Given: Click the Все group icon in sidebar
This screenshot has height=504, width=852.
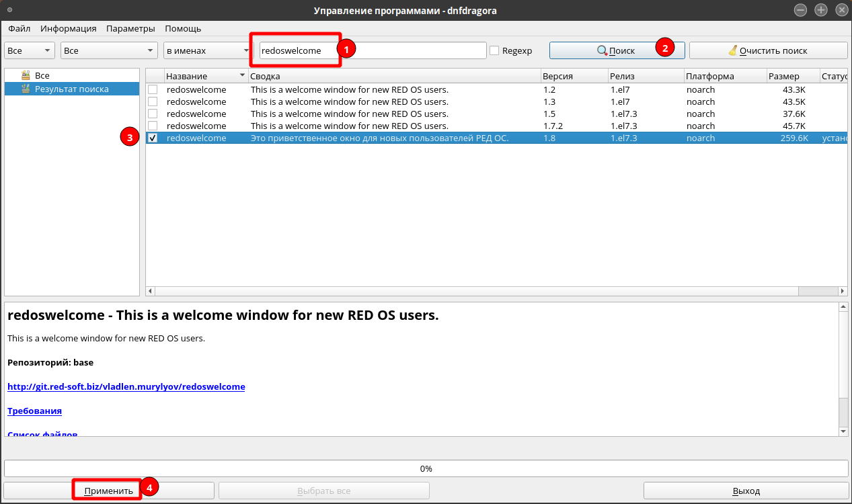Looking at the screenshot, I should tap(26, 76).
